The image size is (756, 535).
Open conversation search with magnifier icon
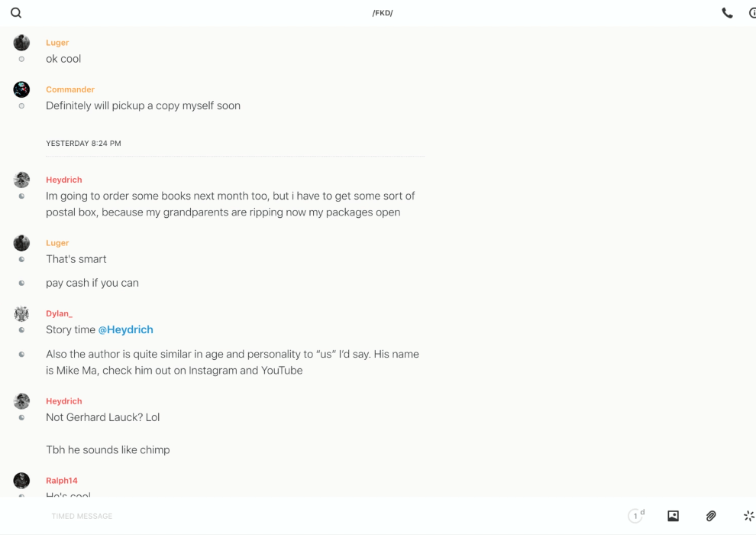pyautogui.click(x=16, y=13)
